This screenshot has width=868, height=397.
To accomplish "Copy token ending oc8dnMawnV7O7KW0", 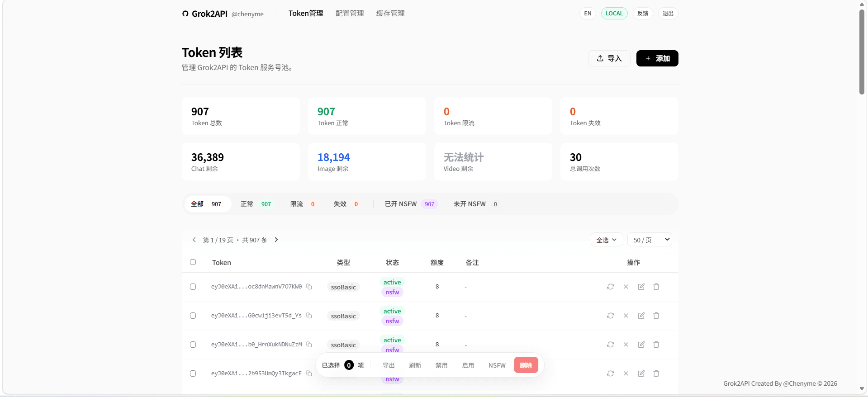I will tap(309, 287).
